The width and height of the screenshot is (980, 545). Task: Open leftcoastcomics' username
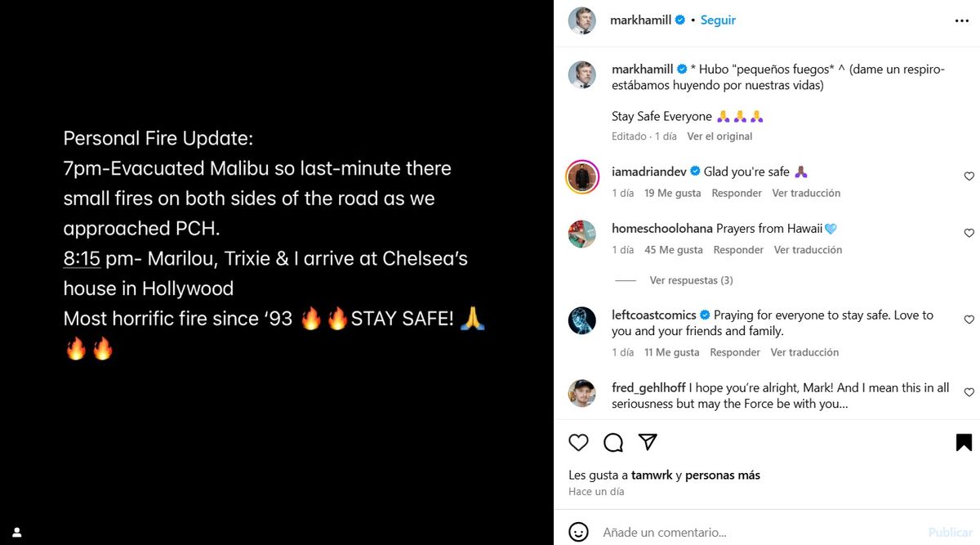point(656,315)
